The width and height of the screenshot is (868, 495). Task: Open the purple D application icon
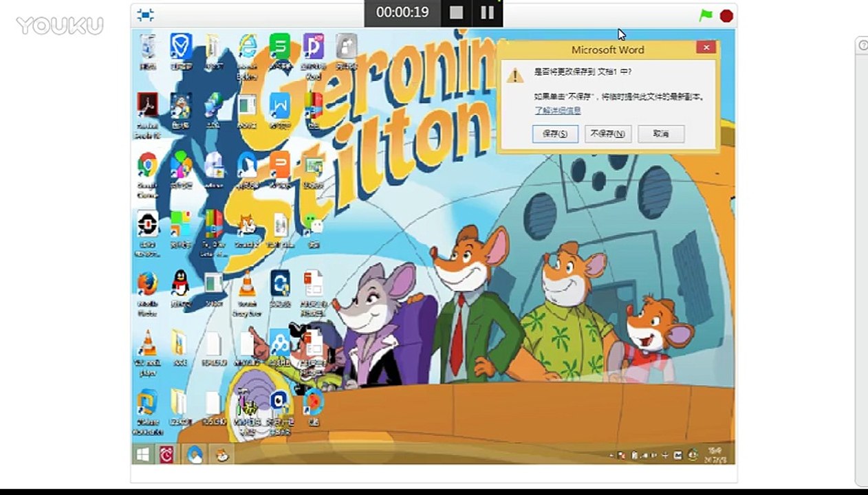point(314,47)
